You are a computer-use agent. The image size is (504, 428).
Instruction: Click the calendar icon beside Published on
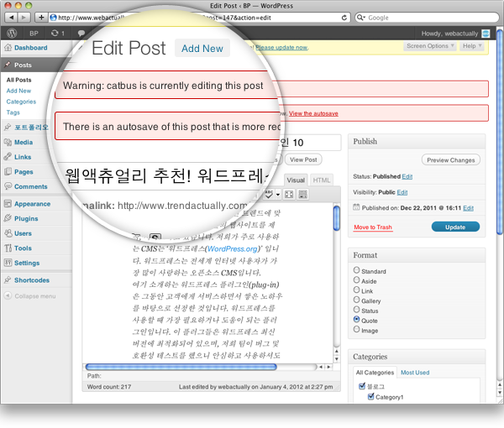click(x=356, y=207)
